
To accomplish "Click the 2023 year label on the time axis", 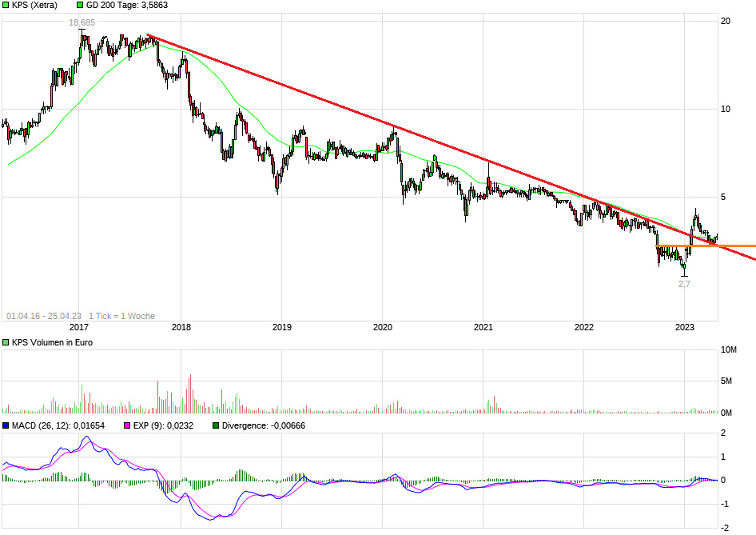I will click(x=686, y=328).
